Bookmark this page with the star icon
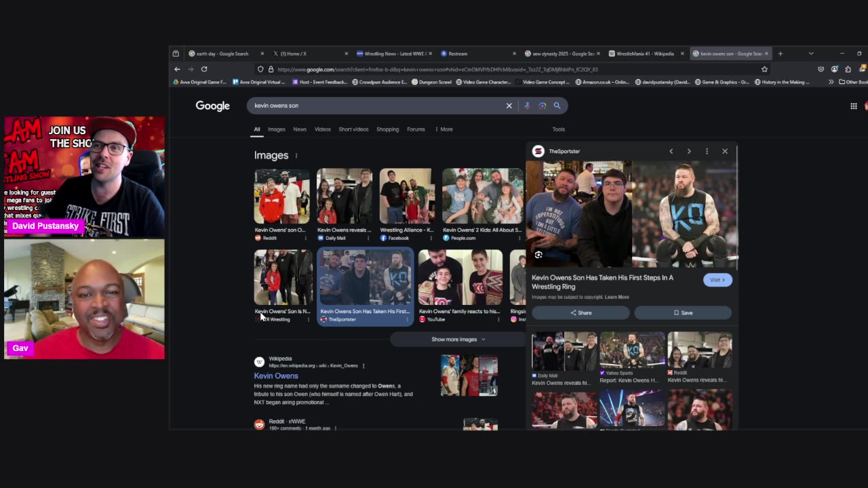Image resolution: width=868 pixels, height=488 pixels. (764, 69)
